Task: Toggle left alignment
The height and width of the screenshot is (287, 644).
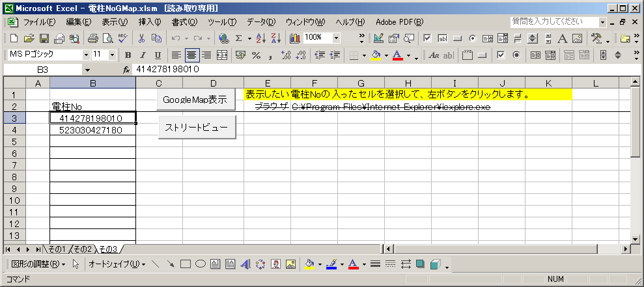Action: point(176,55)
